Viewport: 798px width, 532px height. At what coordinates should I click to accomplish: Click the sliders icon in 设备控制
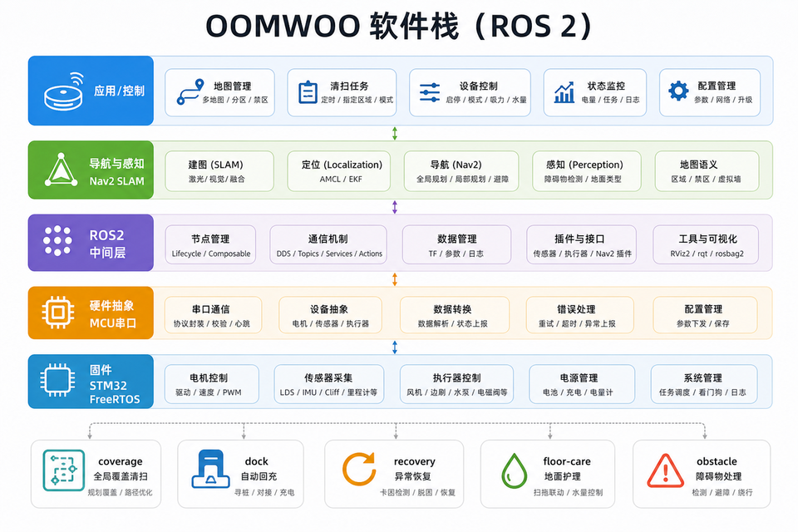430,92
